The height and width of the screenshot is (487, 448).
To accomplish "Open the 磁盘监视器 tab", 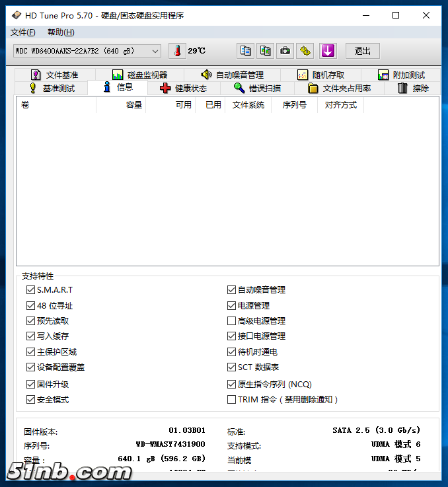I will (x=139, y=75).
